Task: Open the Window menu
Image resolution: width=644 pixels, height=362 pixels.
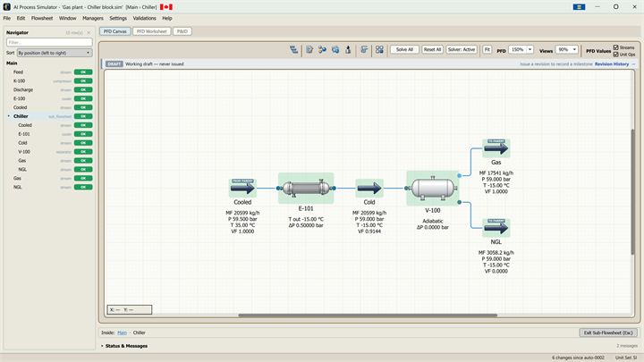Action: pyautogui.click(x=67, y=19)
